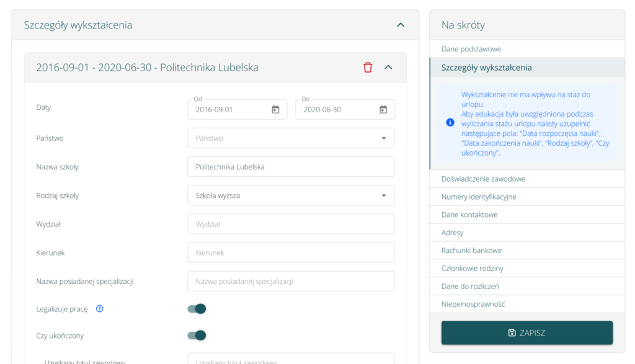Collapse the Szczegóły wykształcenia section
The image size is (635, 364).
(401, 25)
